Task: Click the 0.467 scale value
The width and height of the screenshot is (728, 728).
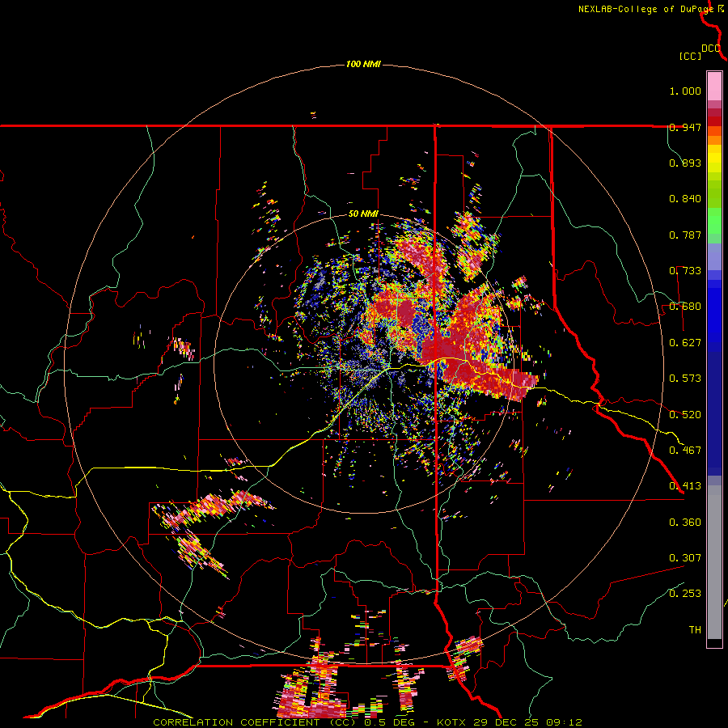Action: [x=685, y=451]
